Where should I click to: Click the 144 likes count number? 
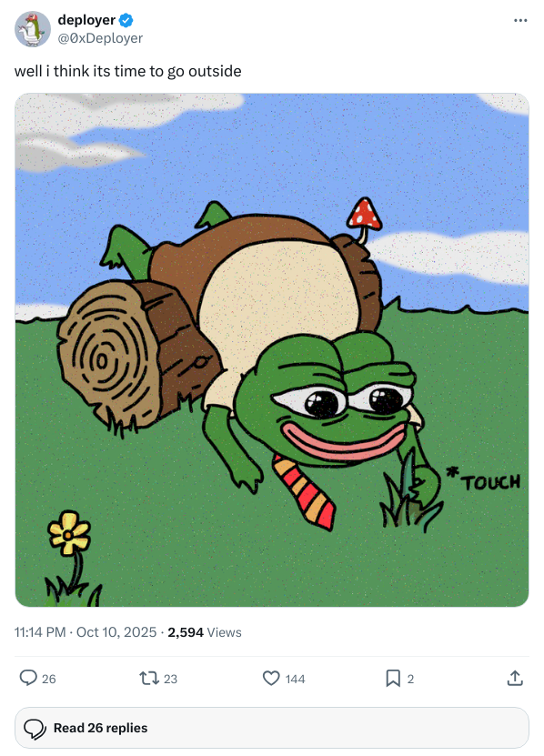(x=295, y=679)
